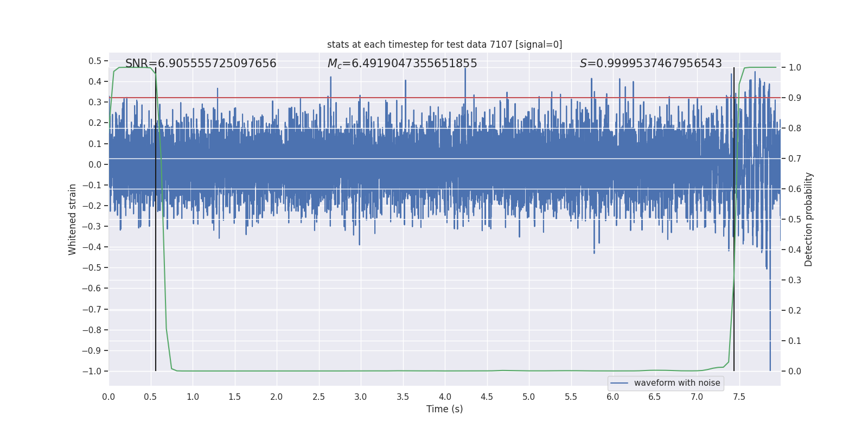Image resolution: width=868 pixels, height=434 pixels.
Task: Click the left axis tick label −0.5
Action: coord(92,267)
